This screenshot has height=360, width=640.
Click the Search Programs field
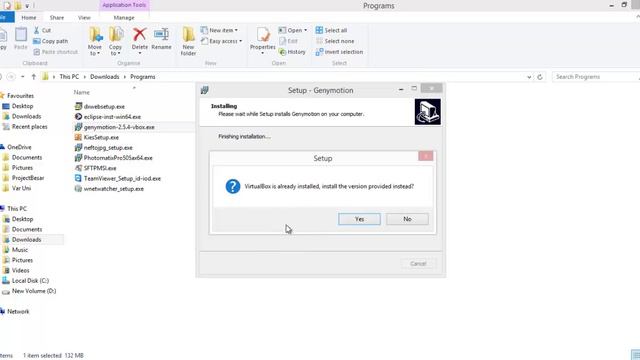pyautogui.click(x=596, y=77)
